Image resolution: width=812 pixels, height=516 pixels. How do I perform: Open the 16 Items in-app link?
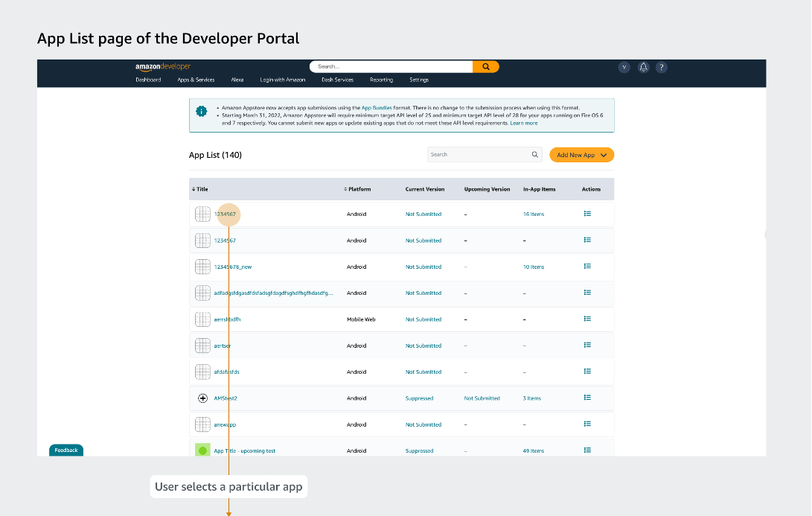tap(533, 214)
